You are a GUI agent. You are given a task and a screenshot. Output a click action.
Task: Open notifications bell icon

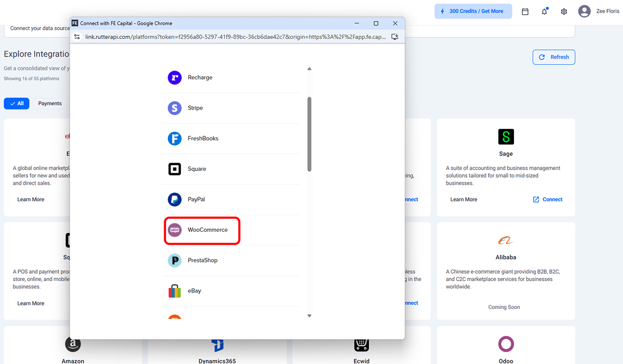coord(544,11)
